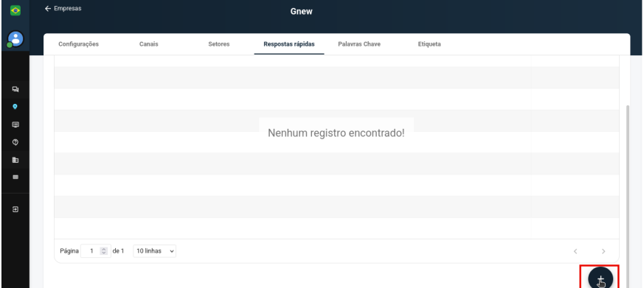
Task: Go back to Empresas
Action: pos(63,9)
